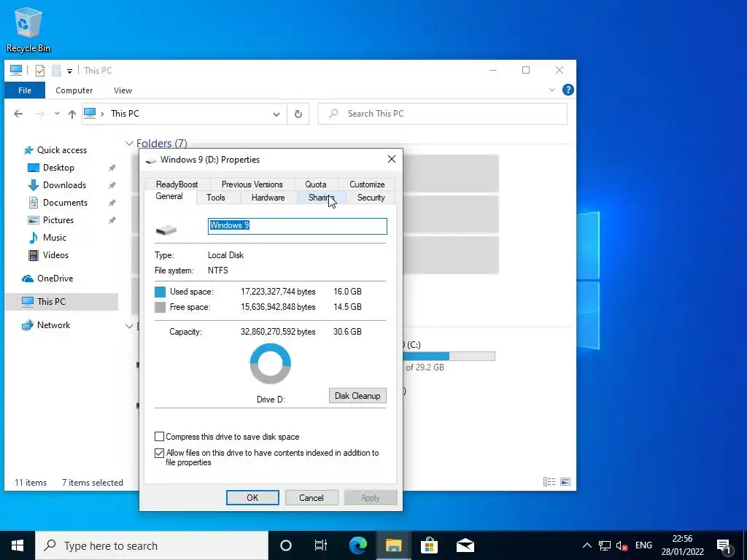Close the Windows 9 (D:) Properties dialog
The image size is (747, 560).
coord(392,160)
